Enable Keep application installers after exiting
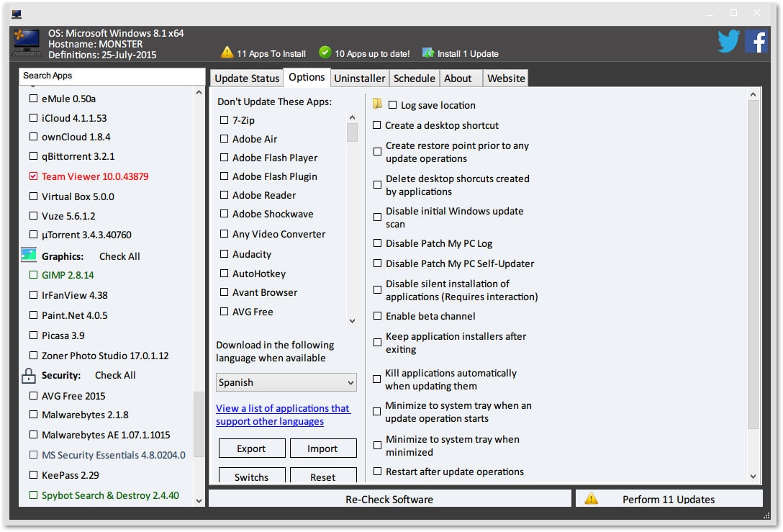The height and width of the screenshot is (532, 783). pyautogui.click(x=378, y=342)
